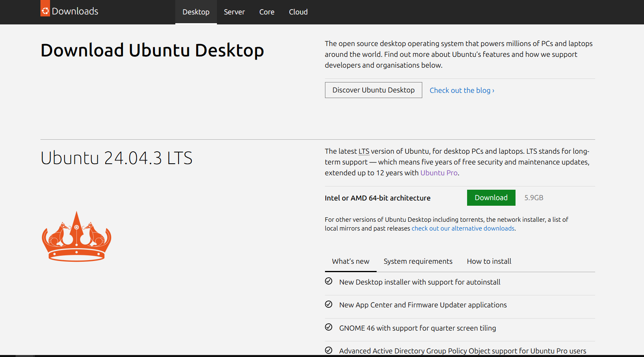Open the Ubuntu Pro link
644x357 pixels.
(x=439, y=173)
